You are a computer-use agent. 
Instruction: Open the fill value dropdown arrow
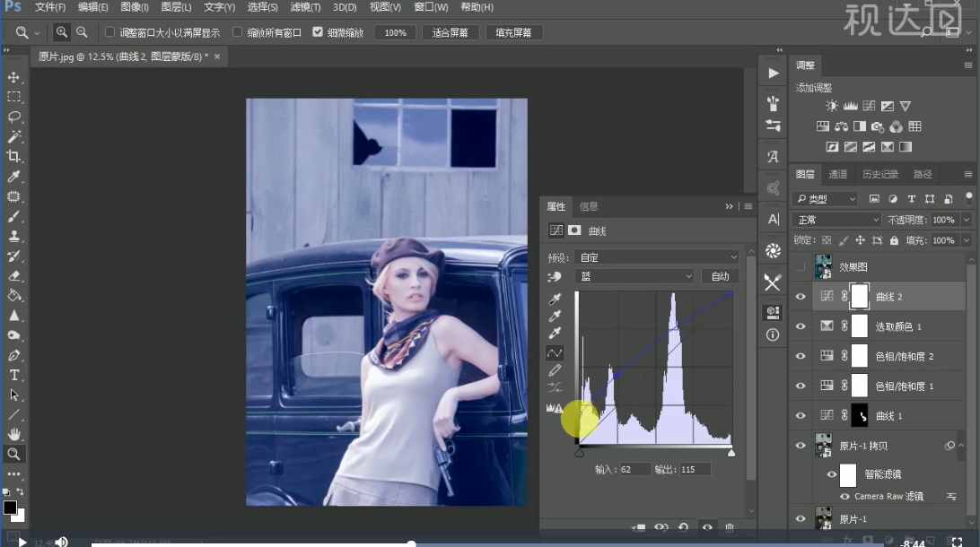(x=967, y=240)
